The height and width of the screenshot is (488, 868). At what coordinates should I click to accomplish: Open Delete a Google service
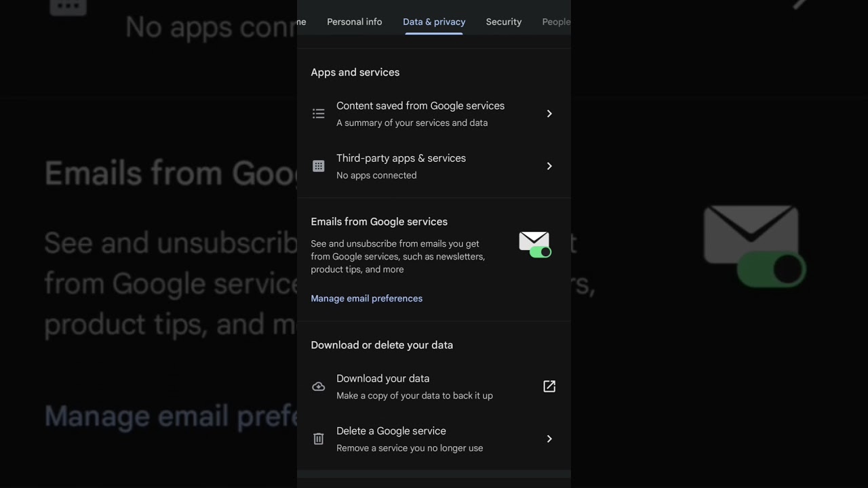[x=434, y=439]
